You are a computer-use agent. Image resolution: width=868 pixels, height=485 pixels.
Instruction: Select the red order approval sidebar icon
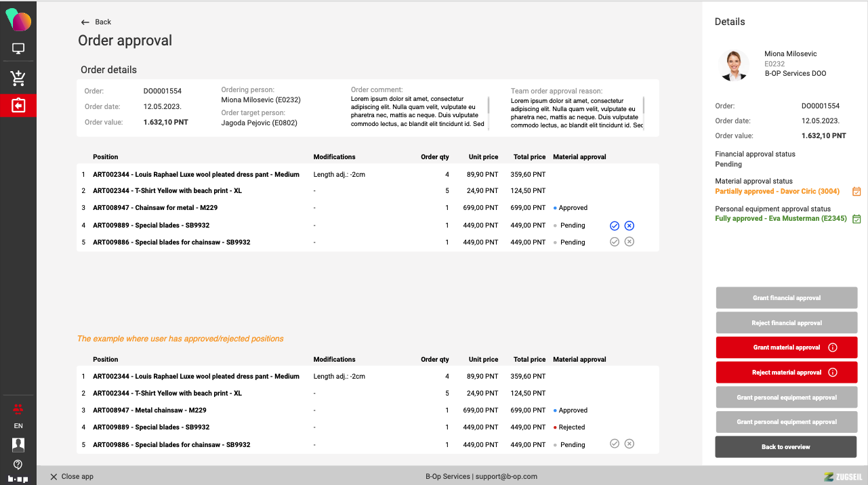[18, 106]
